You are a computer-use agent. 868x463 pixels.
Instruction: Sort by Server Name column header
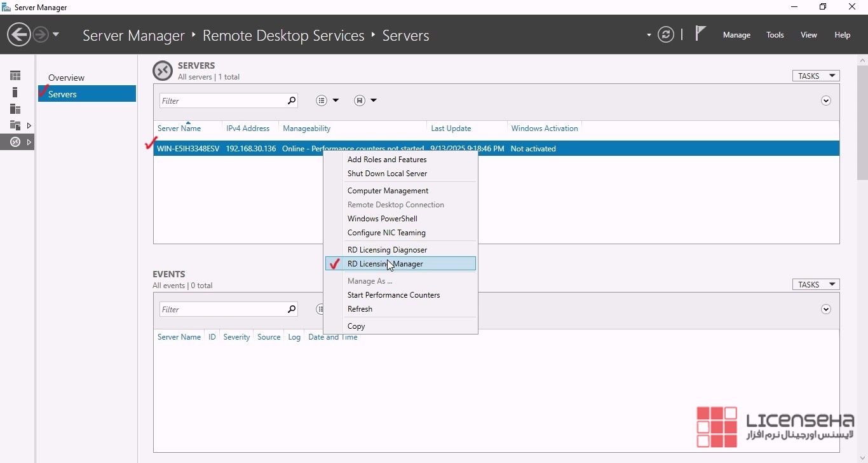click(x=179, y=128)
